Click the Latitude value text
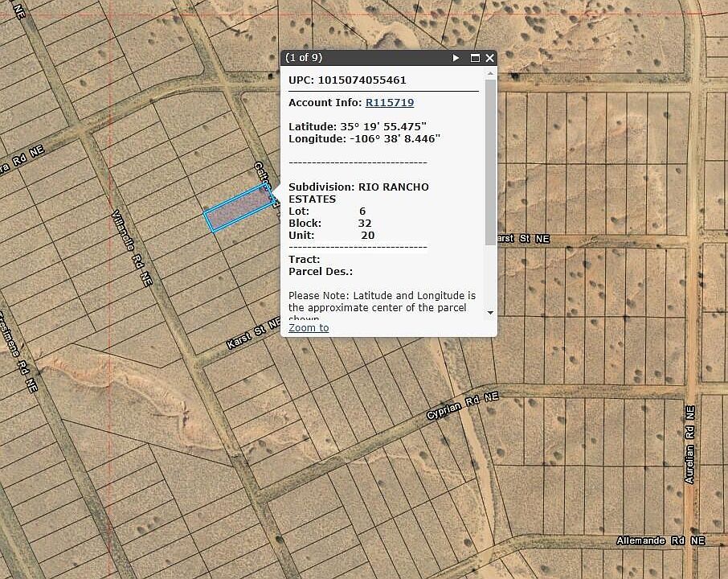 pyautogui.click(x=383, y=126)
